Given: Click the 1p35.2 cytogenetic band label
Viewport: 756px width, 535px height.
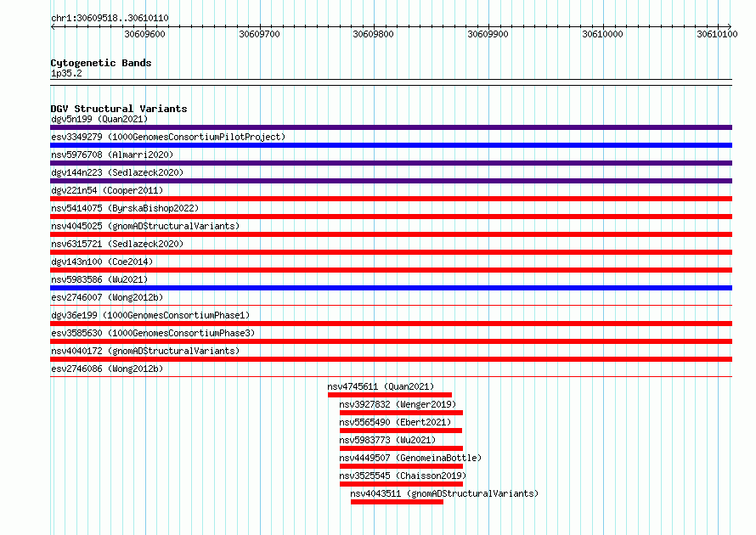Looking at the screenshot, I should 66,73.
